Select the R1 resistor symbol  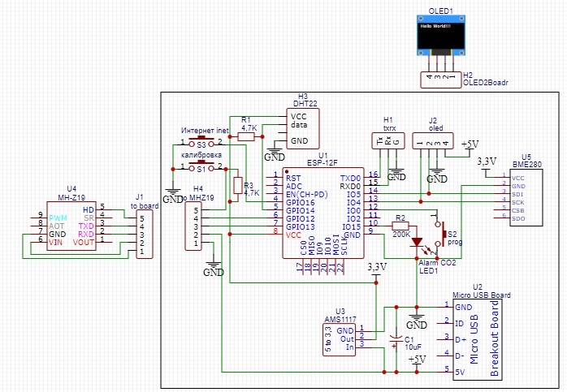click(x=246, y=136)
